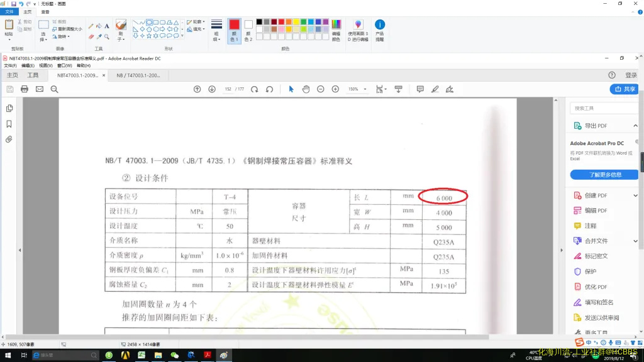Select the Pencil tool in Paint
Screen dimensions: 644x362
(91, 26)
